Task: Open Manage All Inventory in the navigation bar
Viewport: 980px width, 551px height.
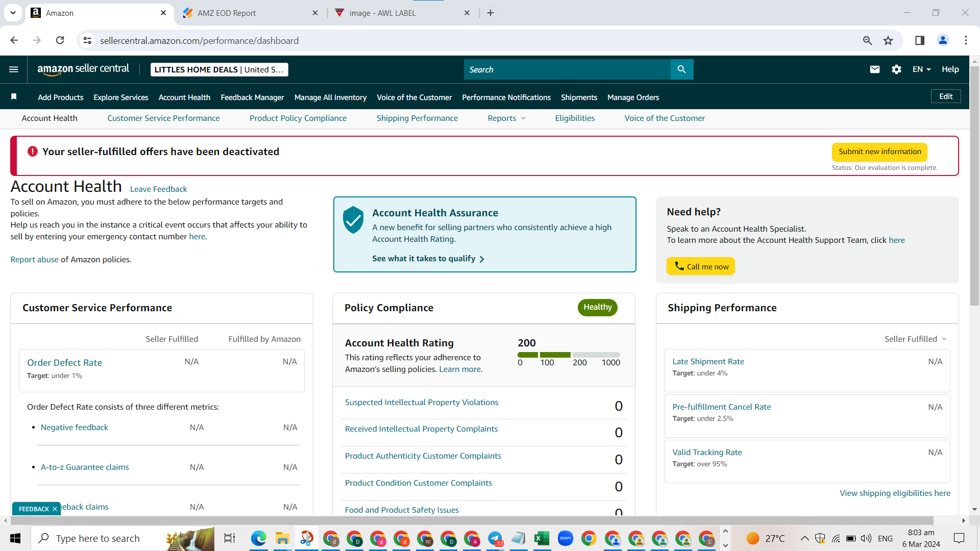Action: coord(330,97)
